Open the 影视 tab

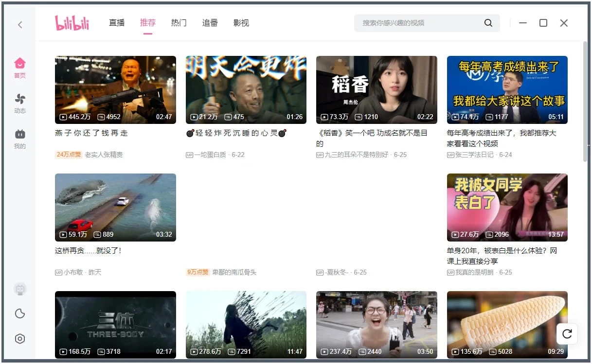241,23
